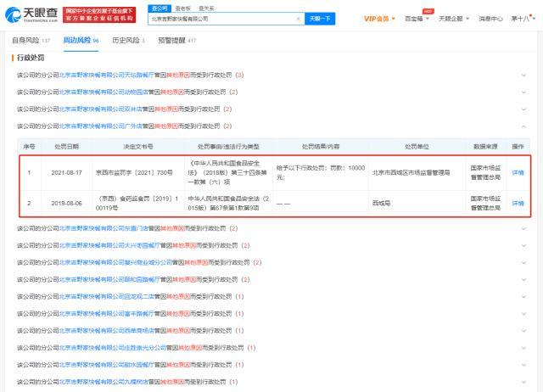Expand the 动物园店 penalty row chevron
The image size is (543, 392).
click(x=523, y=92)
